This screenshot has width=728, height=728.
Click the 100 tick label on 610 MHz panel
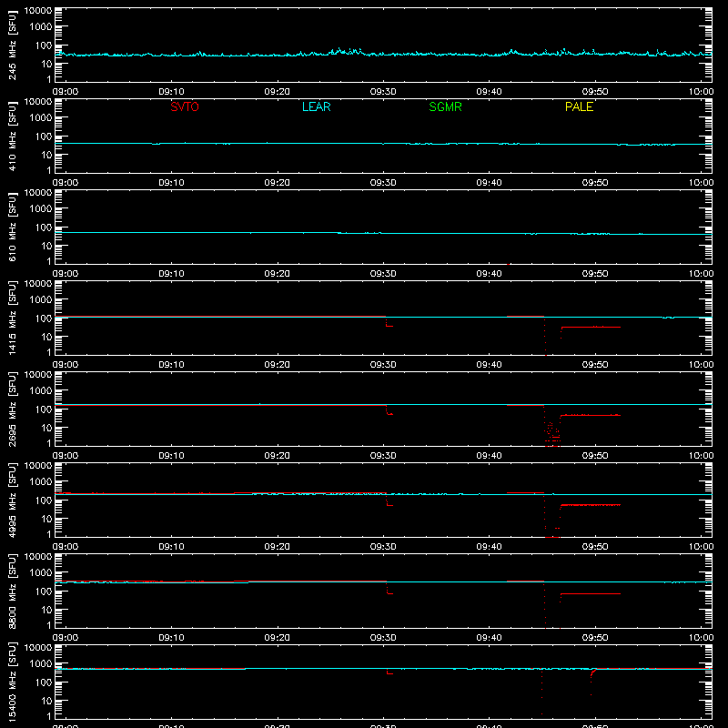(x=44, y=227)
